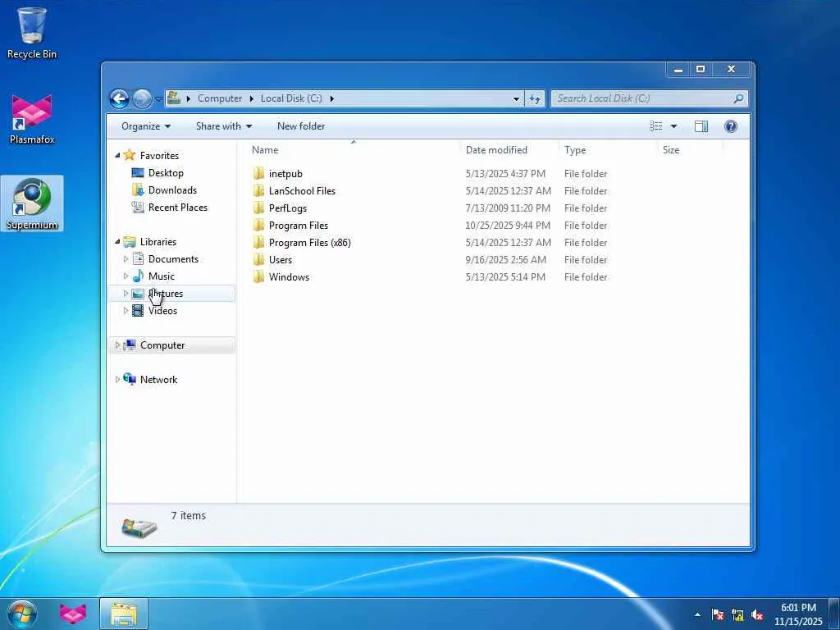The height and width of the screenshot is (630, 840).
Task: Open Downloads in the Favorites list
Action: click(x=172, y=190)
